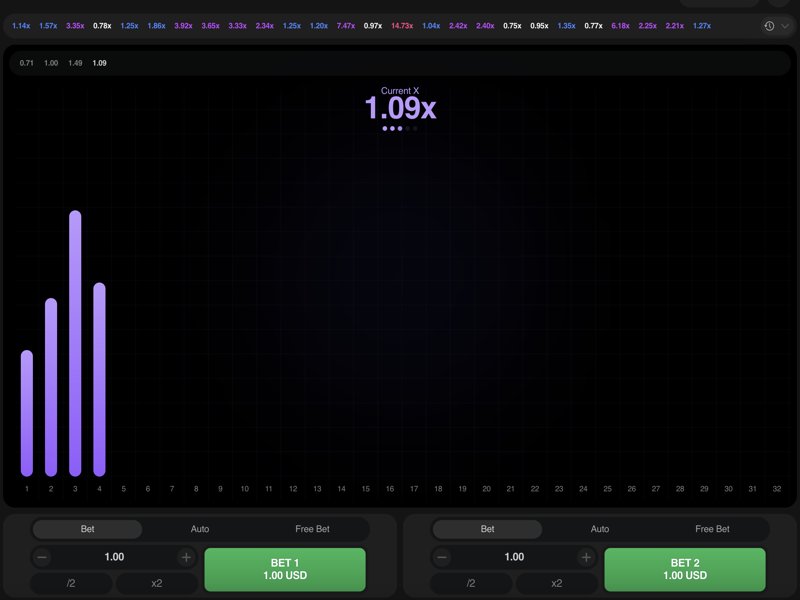Click the purple bar above step 1
800x600 pixels.
27,413
